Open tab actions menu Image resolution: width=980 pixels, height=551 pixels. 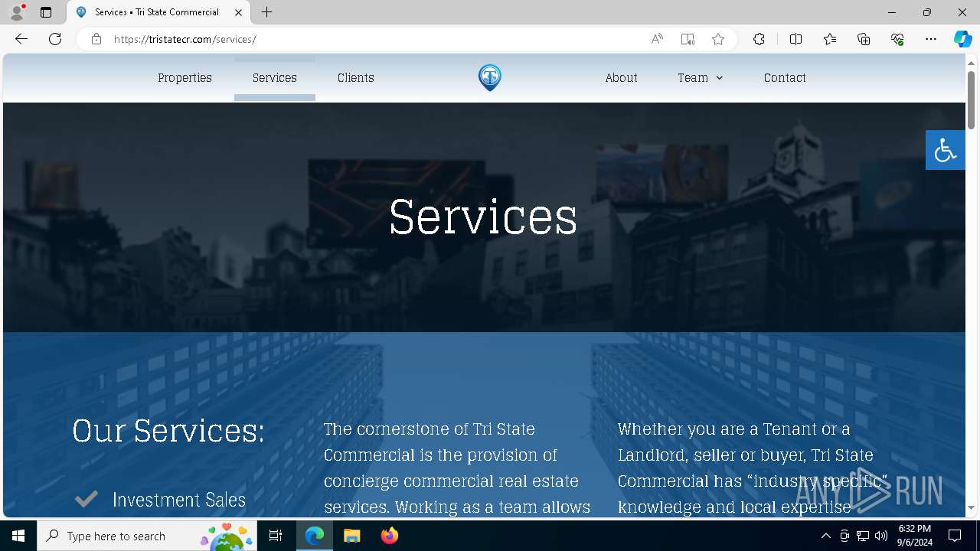(46, 12)
